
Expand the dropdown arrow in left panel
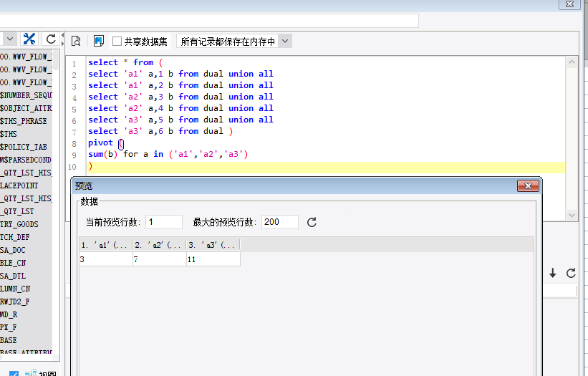point(8,39)
